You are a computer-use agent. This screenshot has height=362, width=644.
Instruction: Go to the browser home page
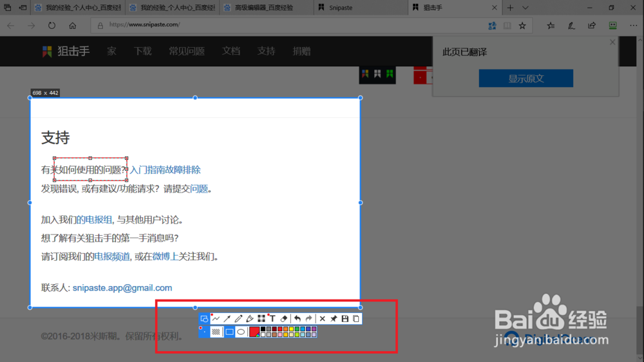point(73,26)
